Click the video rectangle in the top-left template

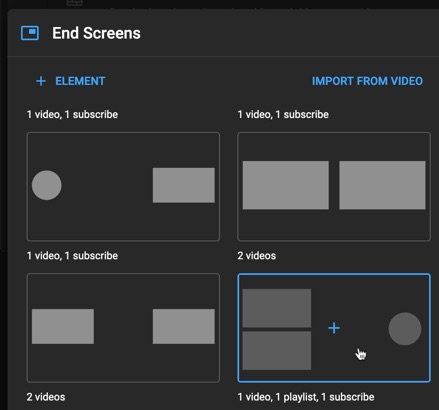point(184,185)
